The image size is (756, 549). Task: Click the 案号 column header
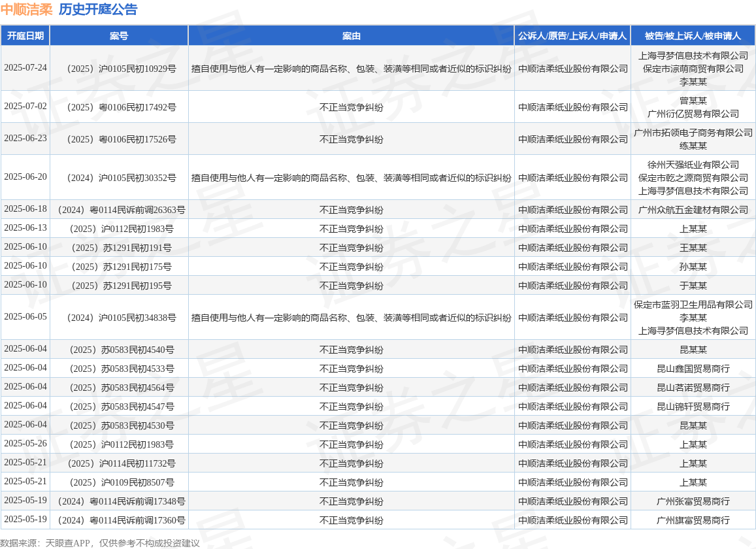[119, 36]
